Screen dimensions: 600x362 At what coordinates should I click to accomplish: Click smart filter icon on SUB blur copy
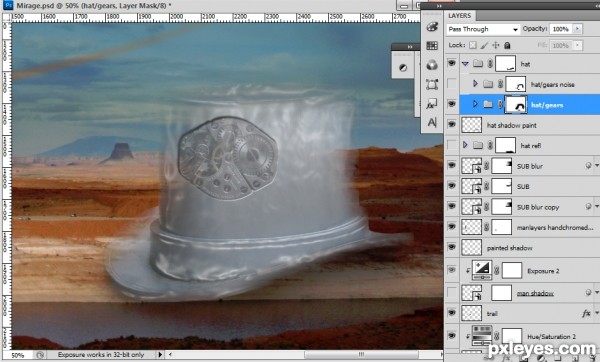589,207
